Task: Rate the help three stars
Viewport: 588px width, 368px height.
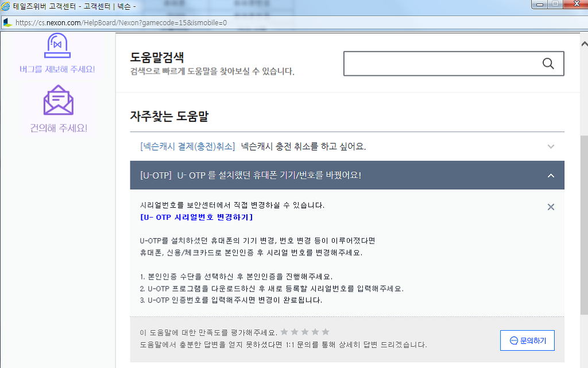Action: click(x=305, y=332)
